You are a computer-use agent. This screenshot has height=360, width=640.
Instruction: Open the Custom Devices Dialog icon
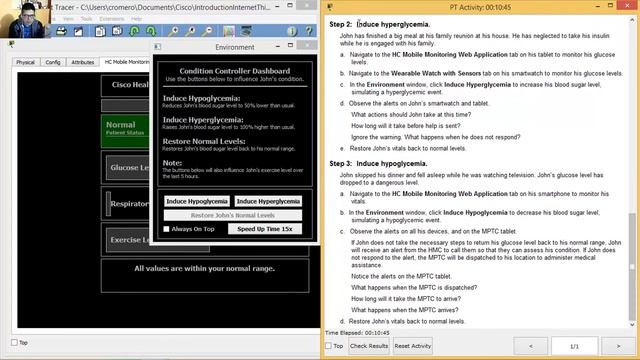pos(246,31)
